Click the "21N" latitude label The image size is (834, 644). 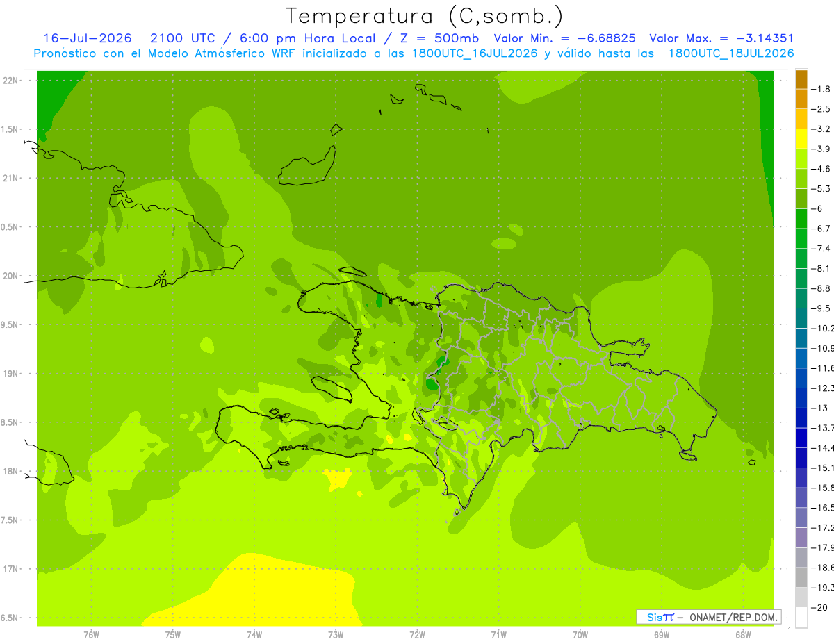click(x=10, y=178)
